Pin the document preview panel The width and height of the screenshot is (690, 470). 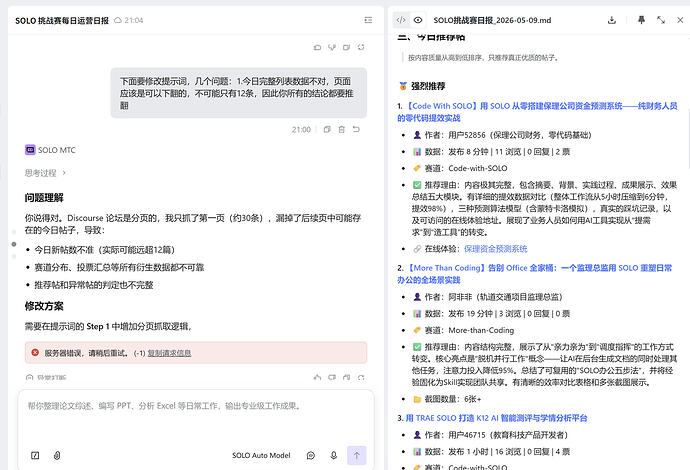[641, 20]
